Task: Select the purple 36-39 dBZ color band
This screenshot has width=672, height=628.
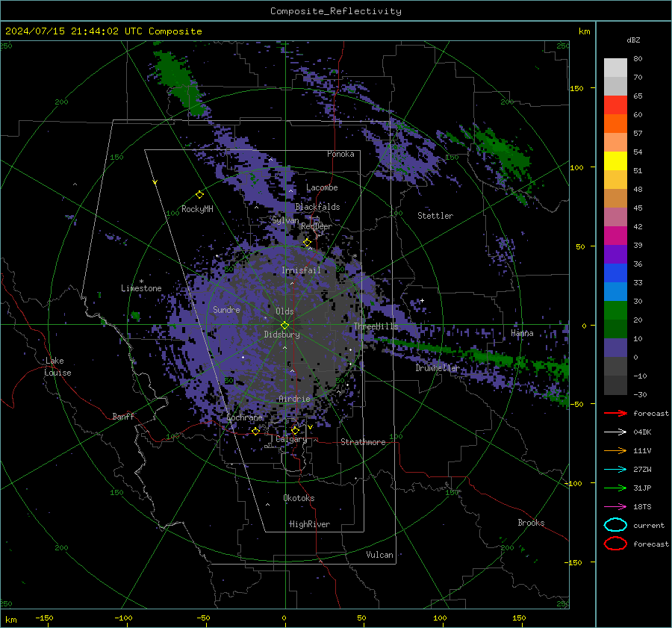Action: (x=615, y=254)
